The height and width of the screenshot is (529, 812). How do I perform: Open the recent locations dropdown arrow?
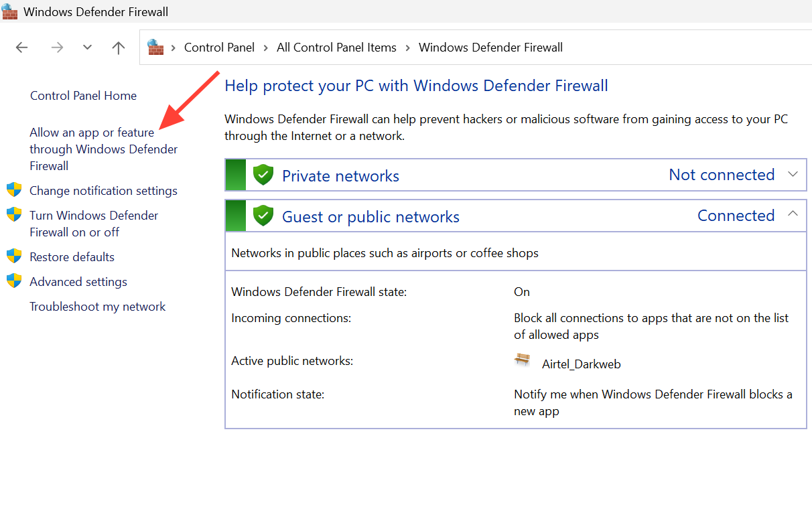(x=87, y=48)
